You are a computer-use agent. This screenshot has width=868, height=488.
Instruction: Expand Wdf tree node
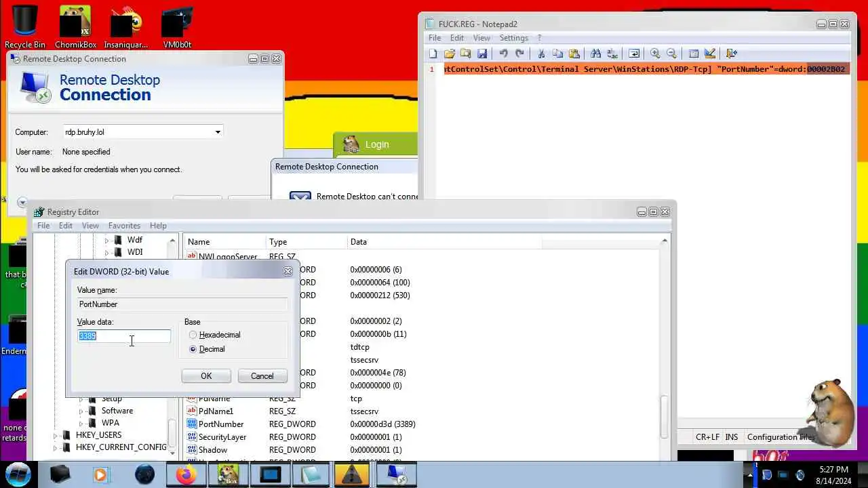point(106,240)
